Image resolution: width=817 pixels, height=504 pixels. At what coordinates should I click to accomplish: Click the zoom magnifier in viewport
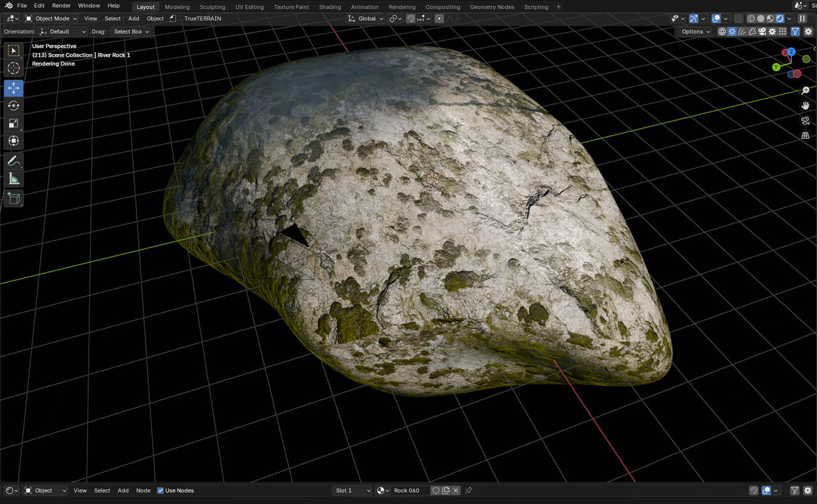click(806, 91)
